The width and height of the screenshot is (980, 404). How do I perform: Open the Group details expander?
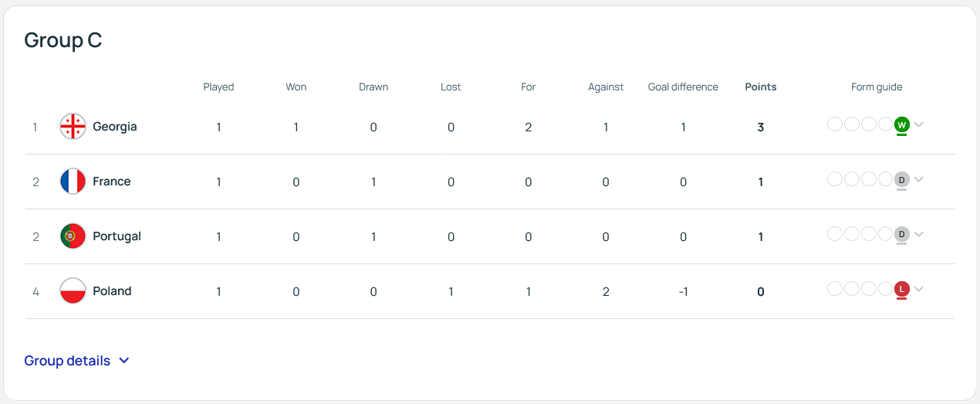[76, 361]
